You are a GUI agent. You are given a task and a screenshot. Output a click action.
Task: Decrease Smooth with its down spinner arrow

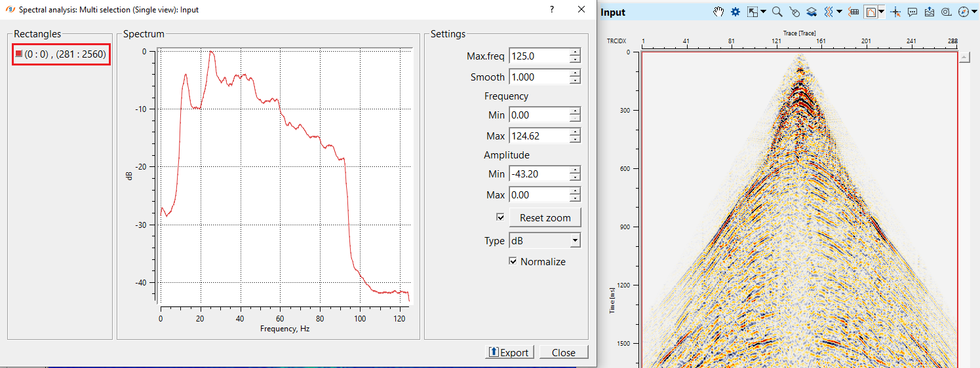[x=575, y=81]
